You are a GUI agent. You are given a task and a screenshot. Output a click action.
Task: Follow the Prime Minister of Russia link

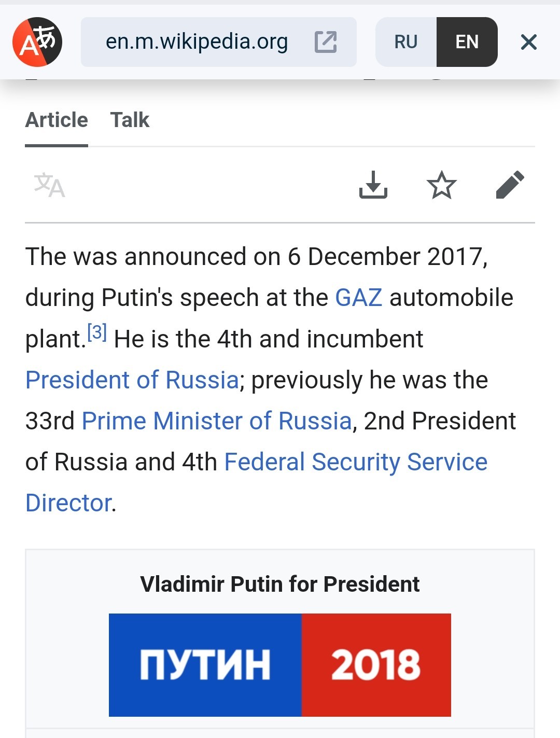point(217,421)
